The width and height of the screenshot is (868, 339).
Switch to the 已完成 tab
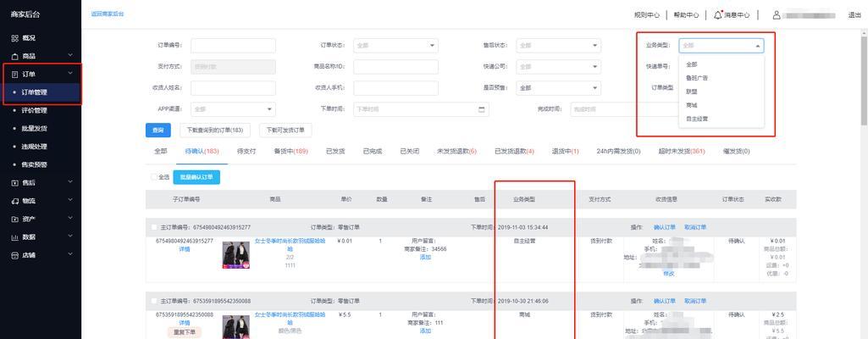pyautogui.click(x=373, y=151)
